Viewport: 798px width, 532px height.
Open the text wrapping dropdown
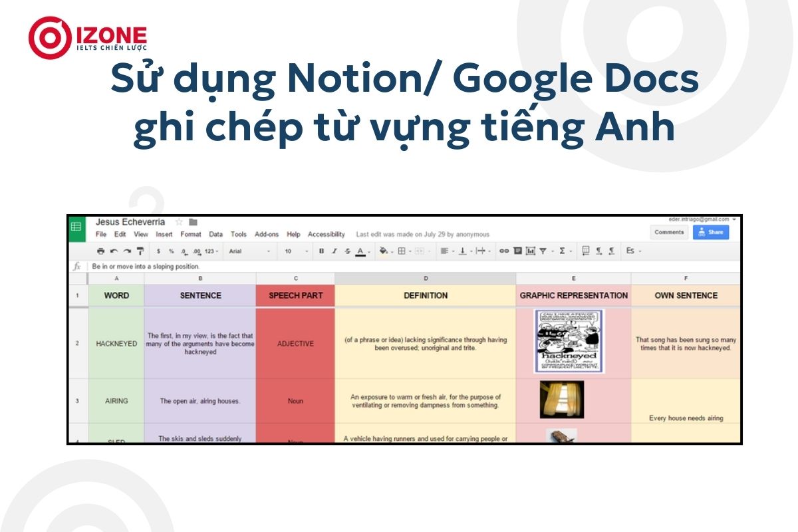click(483, 251)
